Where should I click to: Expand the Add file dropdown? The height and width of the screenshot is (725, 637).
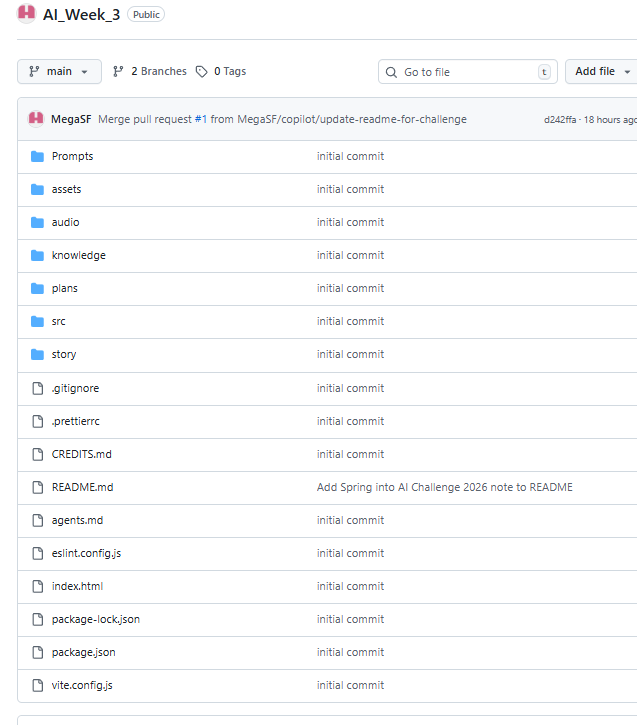pyautogui.click(x=601, y=72)
